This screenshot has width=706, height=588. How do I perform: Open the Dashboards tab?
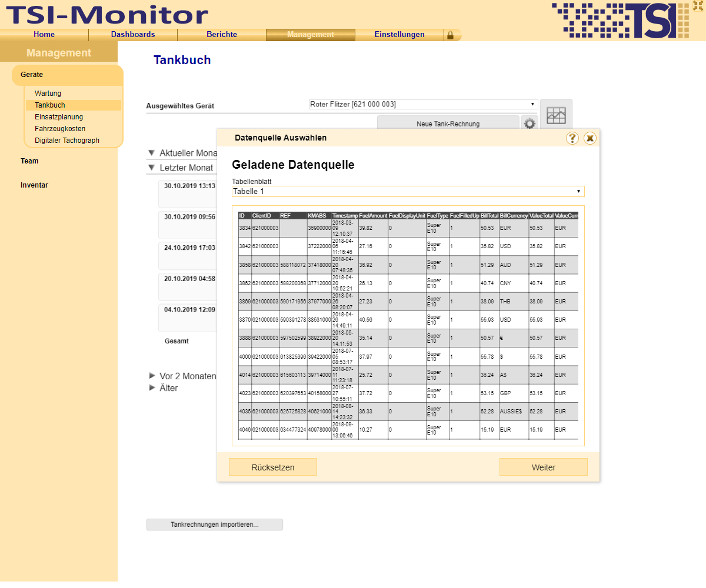pyautogui.click(x=133, y=35)
